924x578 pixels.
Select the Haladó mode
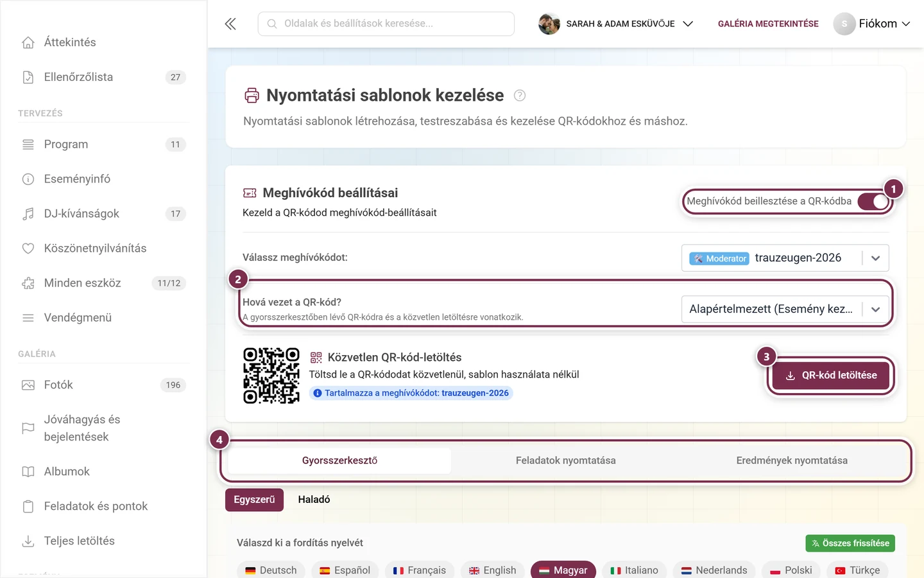pyautogui.click(x=314, y=500)
